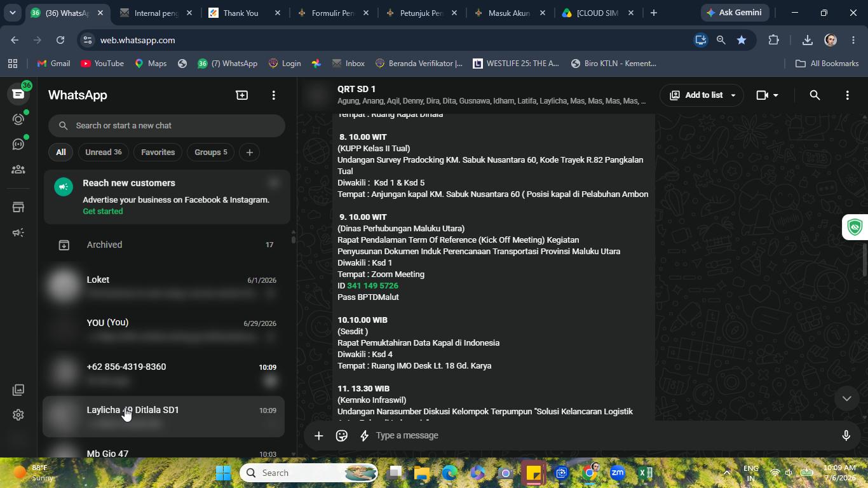The width and height of the screenshot is (868, 488).
Task: Open the QRT SD 1 chat options menu
Action: point(847,95)
